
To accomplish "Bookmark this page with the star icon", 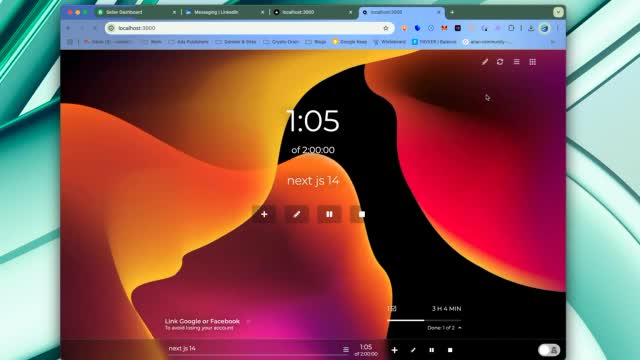I will click(x=386, y=28).
